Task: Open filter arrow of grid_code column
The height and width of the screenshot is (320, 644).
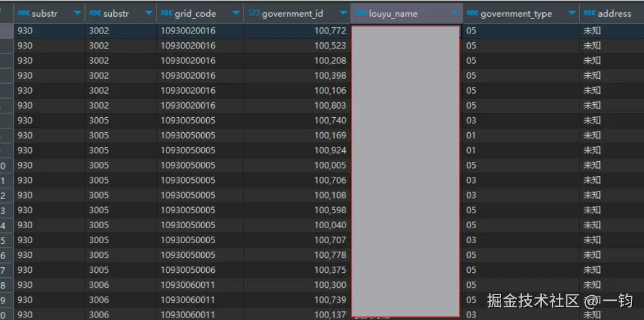Action: [236, 14]
